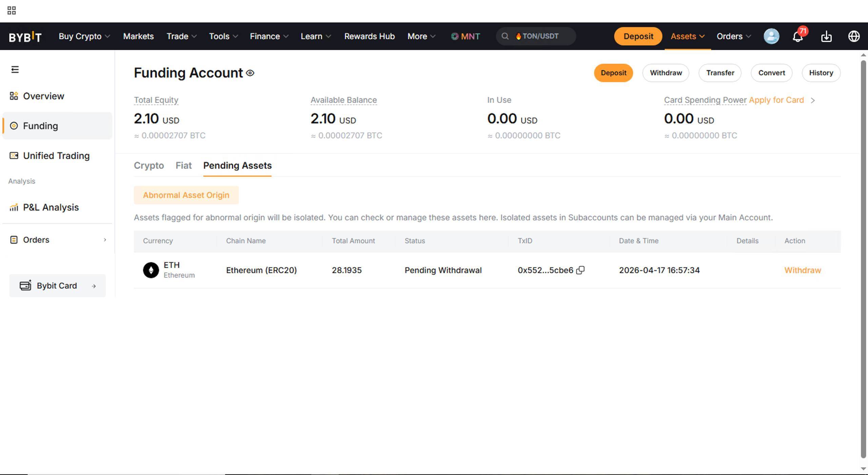Open the Assets dropdown in navbar
The height and width of the screenshot is (475, 868).
pos(688,36)
